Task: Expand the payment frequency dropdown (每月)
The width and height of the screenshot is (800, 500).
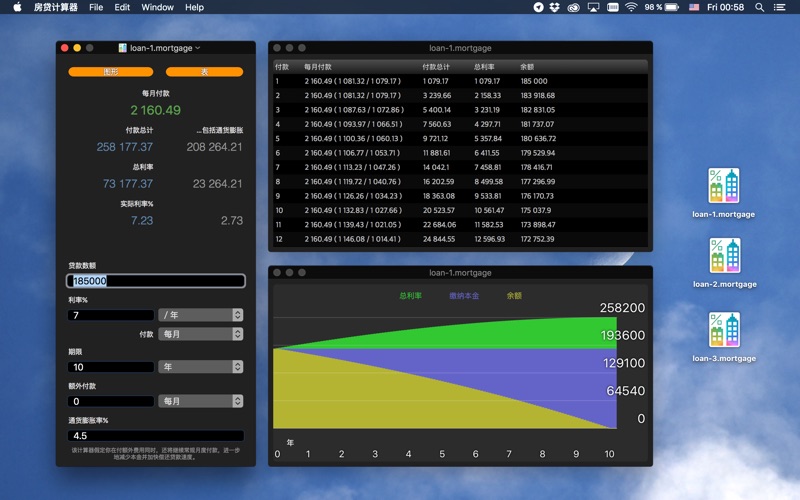Action: (x=200, y=334)
